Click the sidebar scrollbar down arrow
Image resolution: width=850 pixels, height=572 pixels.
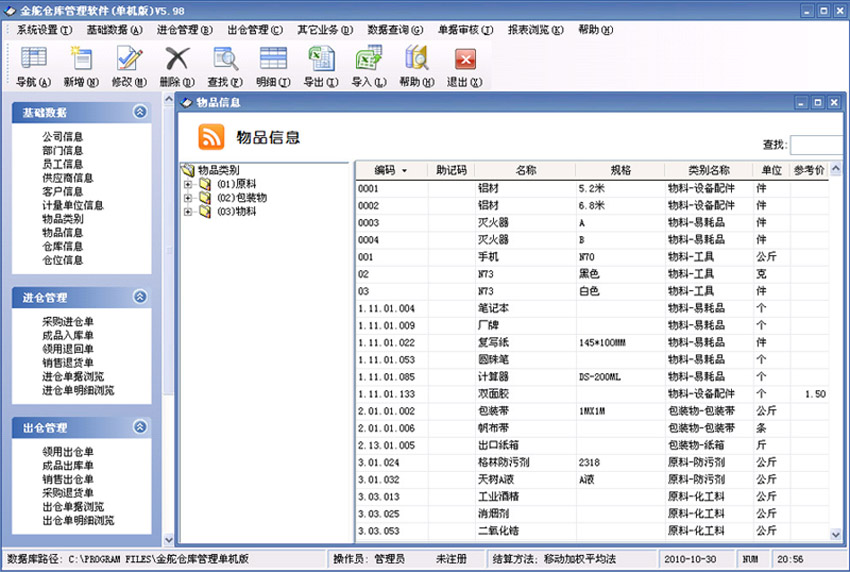coord(169,539)
